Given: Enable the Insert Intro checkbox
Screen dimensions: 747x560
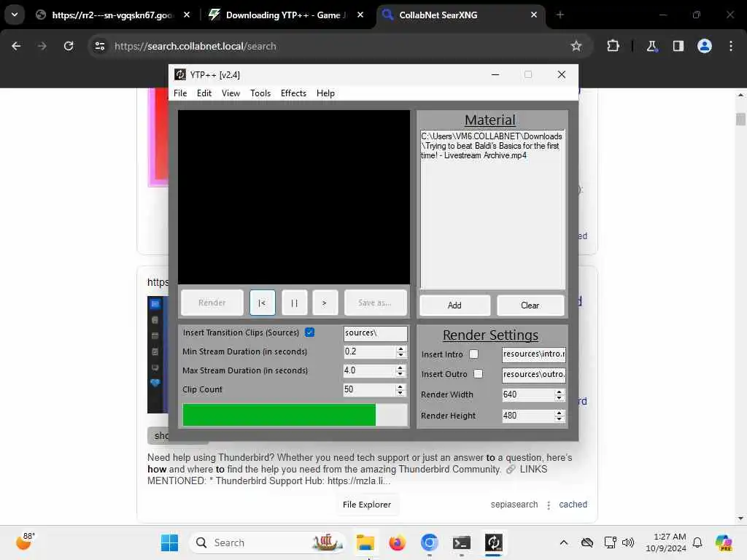Looking at the screenshot, I should pos(473,354).
